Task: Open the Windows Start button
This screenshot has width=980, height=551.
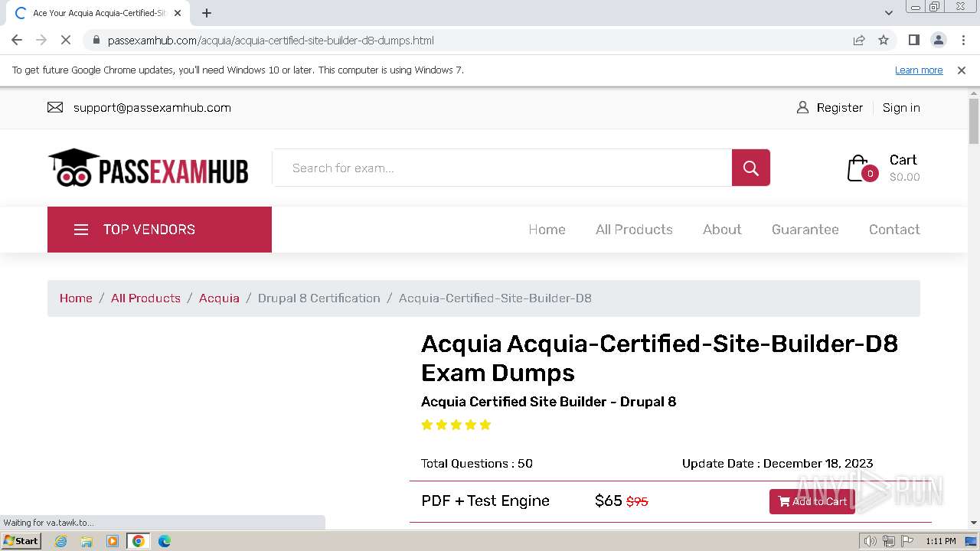Action: [21, 541]
